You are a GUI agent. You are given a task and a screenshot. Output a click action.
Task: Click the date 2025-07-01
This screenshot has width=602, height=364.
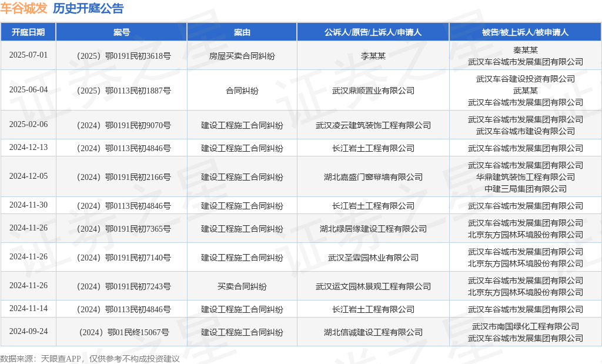click(28, 55)
